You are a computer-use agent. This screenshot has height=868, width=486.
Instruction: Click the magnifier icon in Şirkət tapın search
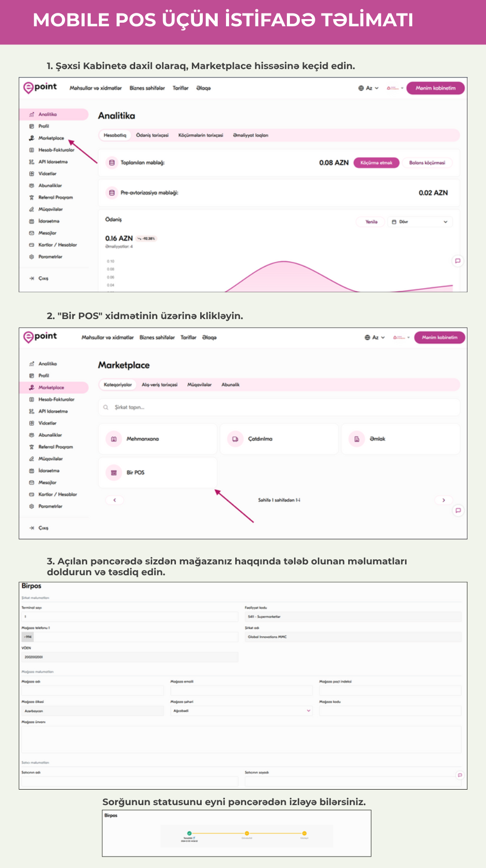coord(106,407)
